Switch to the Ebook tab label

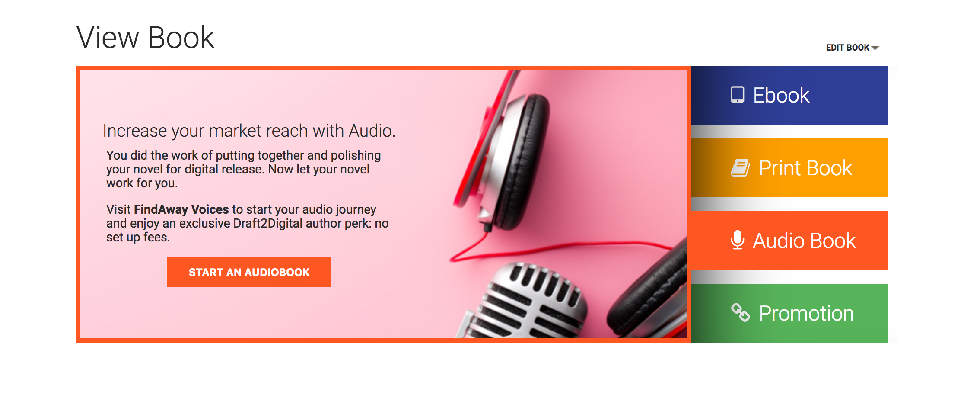tap(781, 95)
